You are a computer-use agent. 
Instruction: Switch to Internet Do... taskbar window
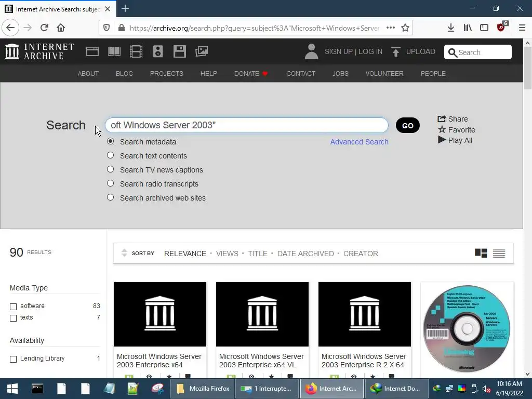pyautogui.click(x=395, y=389)
